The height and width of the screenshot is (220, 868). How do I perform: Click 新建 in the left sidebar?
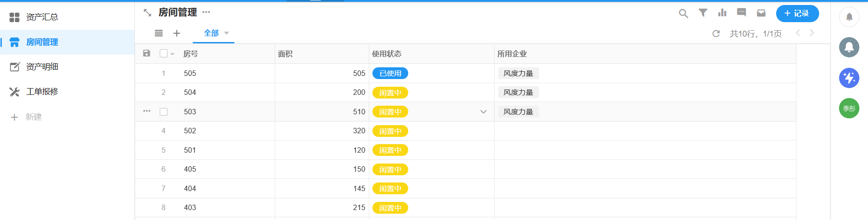33,117
